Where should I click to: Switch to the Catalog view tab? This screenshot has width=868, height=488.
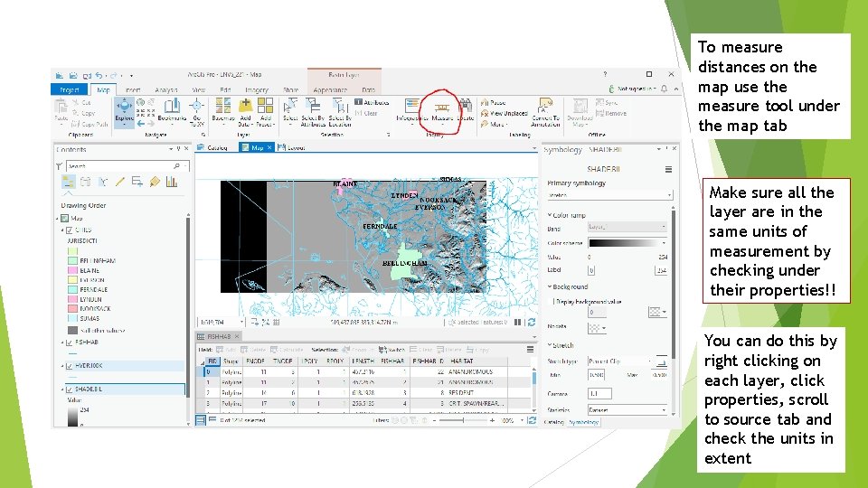[x=213, y=147]
